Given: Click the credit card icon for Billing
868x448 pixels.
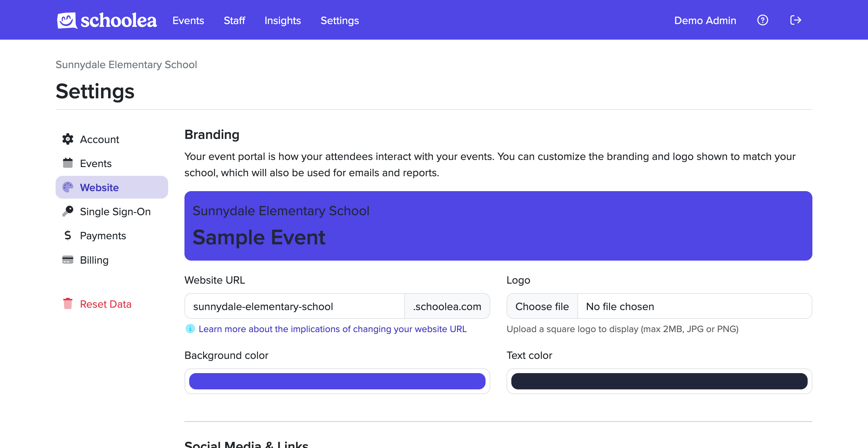Looking at the screenshot, I should [68, 260].
